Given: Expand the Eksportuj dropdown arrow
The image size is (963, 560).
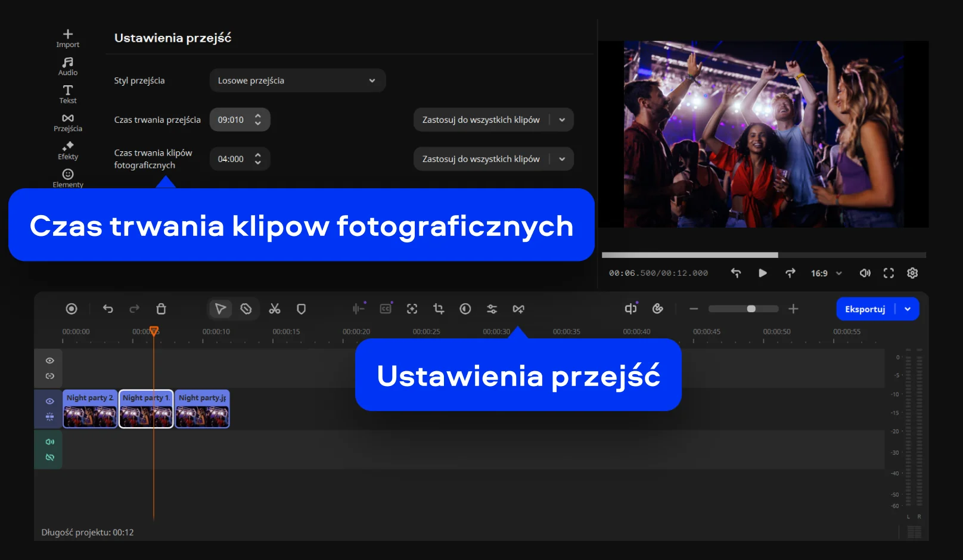Looking at the screenshot, I should (908, 309).
